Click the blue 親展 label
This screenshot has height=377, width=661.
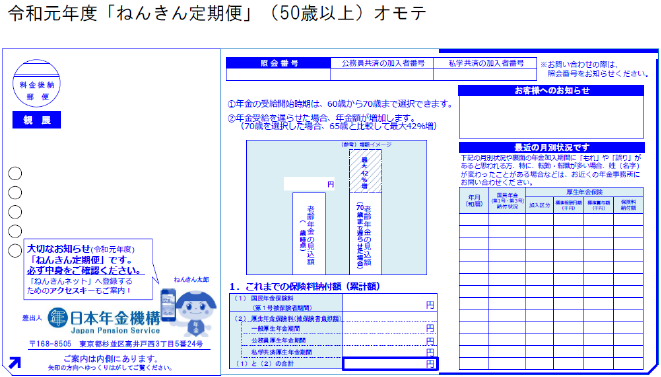(37, 120)
